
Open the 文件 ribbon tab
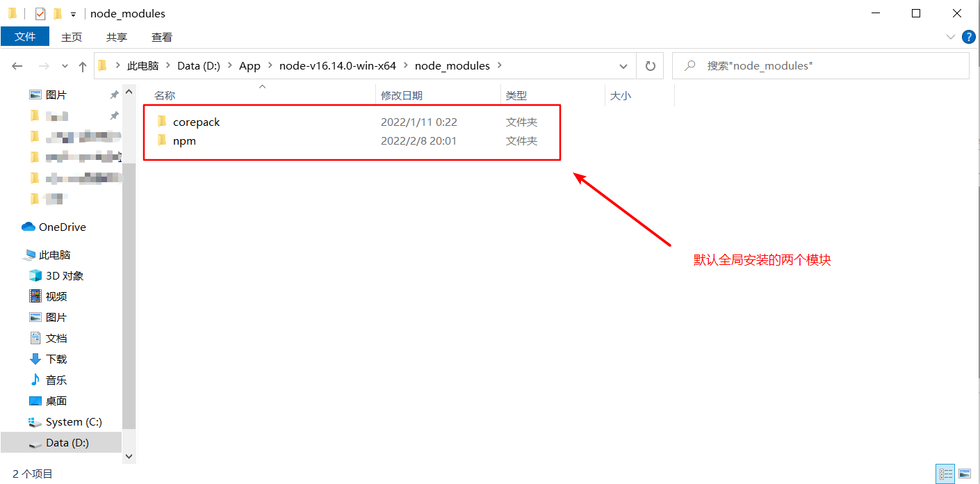click(x=25, y=37)
